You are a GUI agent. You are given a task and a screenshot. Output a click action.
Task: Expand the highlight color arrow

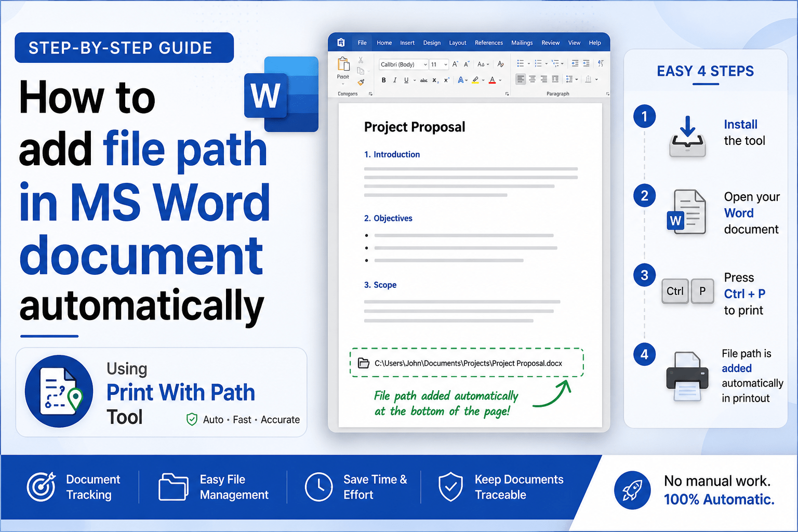click(483, 80)
